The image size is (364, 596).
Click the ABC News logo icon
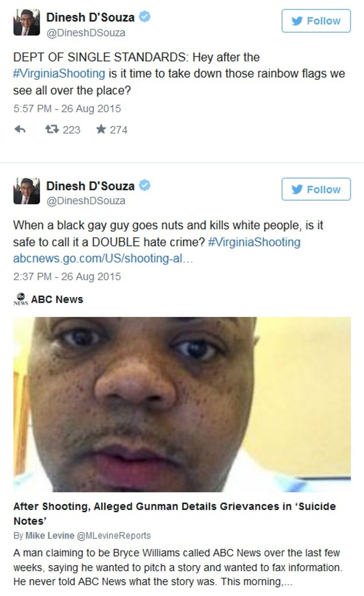coord(21,299)
